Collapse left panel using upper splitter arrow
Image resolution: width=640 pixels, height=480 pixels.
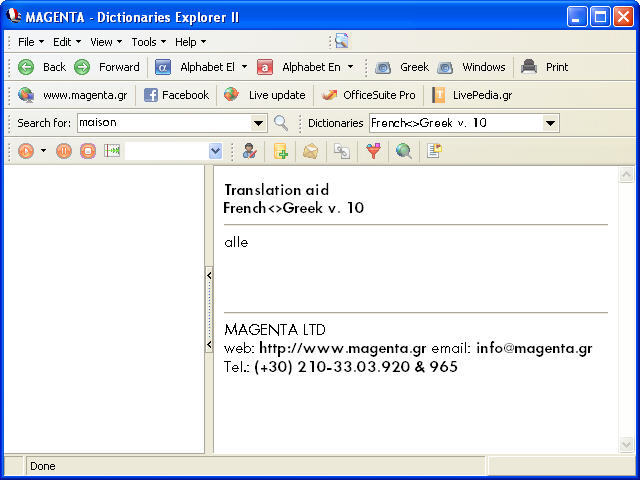[209, 276]
